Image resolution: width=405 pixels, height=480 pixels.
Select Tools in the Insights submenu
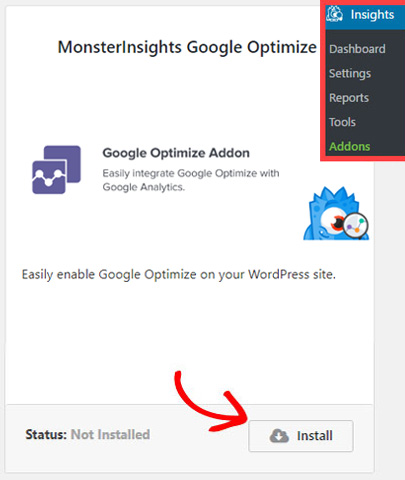[342, 122]
